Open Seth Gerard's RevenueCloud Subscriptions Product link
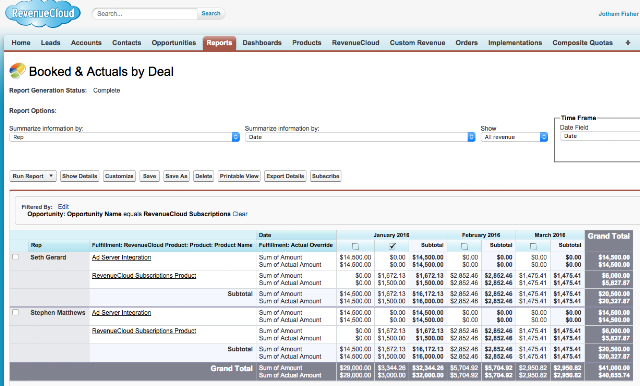Screen dimensions: 640x386 [144, 275]
